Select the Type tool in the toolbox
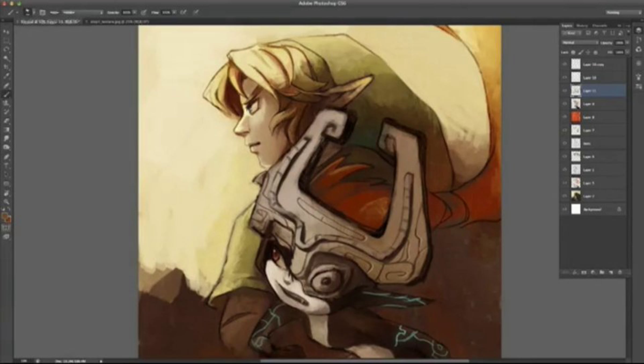 tap(6, 166)
